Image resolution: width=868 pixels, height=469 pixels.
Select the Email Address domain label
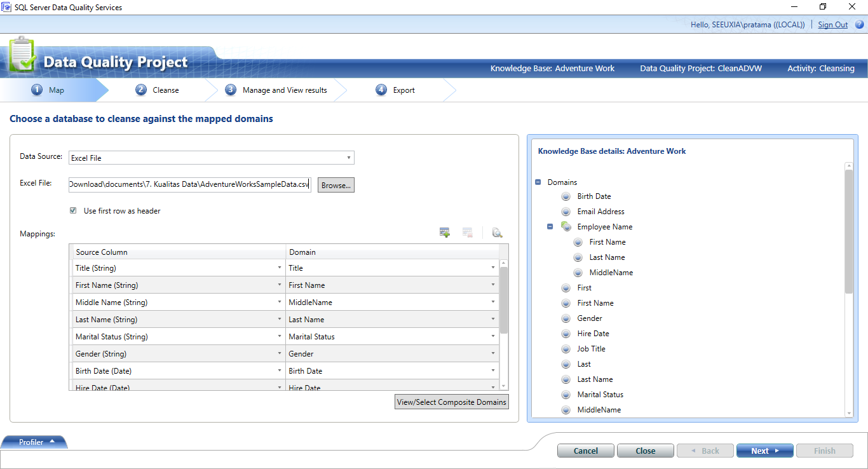pyautogui.click(x=601, y=212)
